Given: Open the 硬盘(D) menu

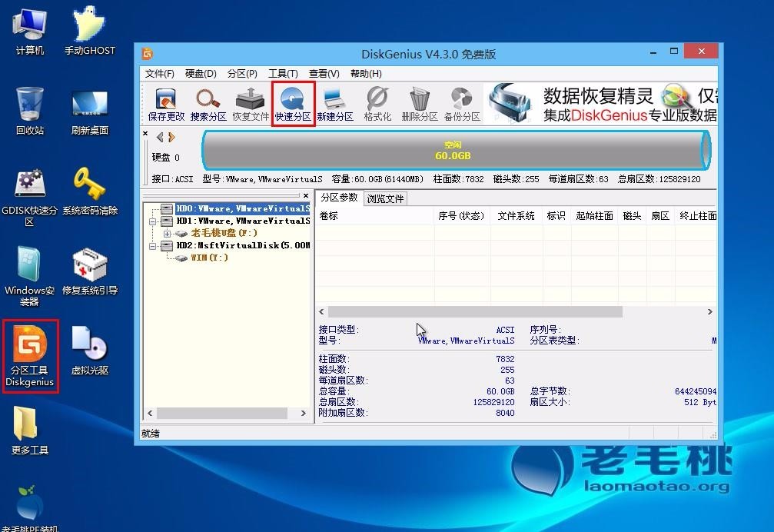Looking at the screenshot, I should click(201, 74).
